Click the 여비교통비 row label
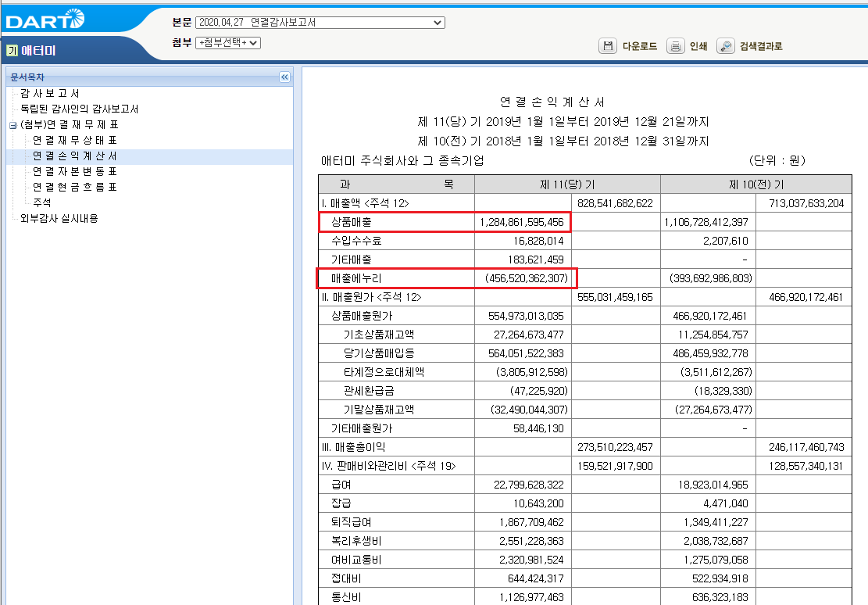Screen dimensions: 868x605 tap(356, 560)
